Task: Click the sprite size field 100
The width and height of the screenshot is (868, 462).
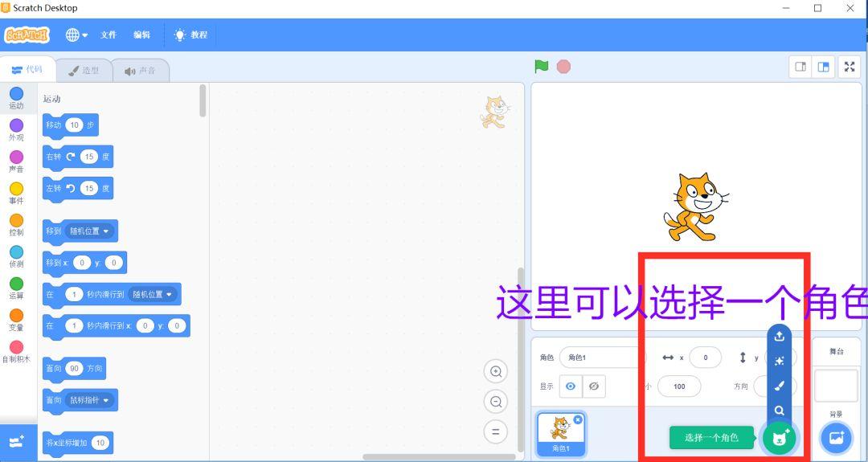Action: [679, 386]
